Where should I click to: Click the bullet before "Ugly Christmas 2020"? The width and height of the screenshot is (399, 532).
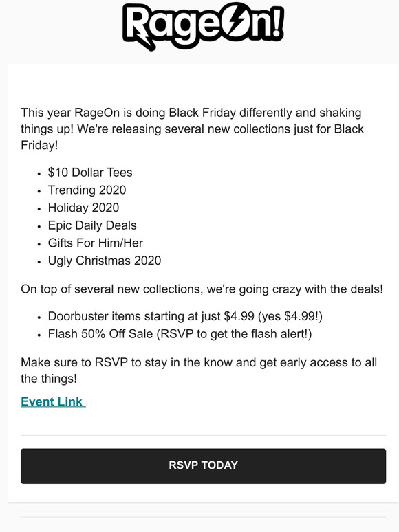pos(39,262)
